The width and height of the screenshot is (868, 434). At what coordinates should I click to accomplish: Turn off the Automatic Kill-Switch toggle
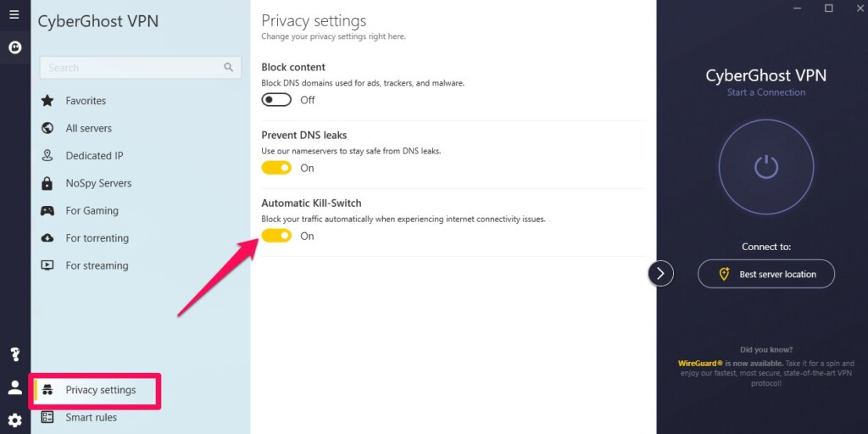pyautogui.click(x=276, y=236)
